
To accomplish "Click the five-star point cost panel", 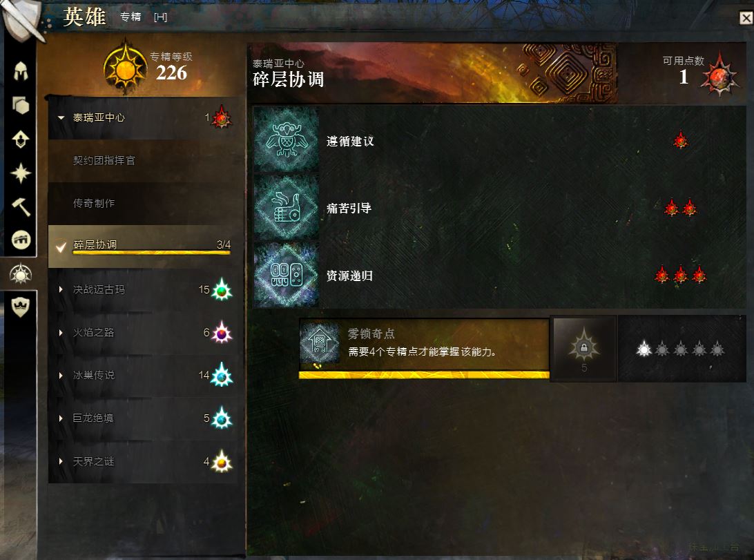I will click(x=681, y=349).
